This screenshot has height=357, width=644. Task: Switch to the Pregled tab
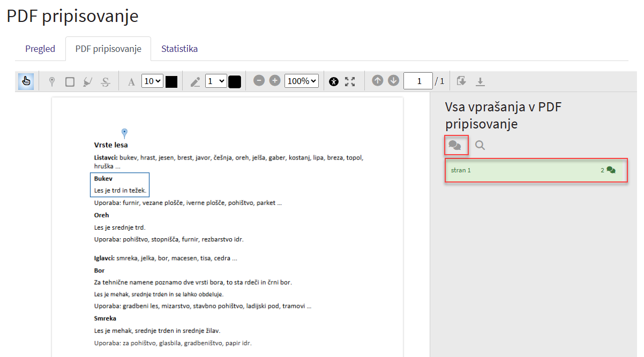(x=40, y=49)
